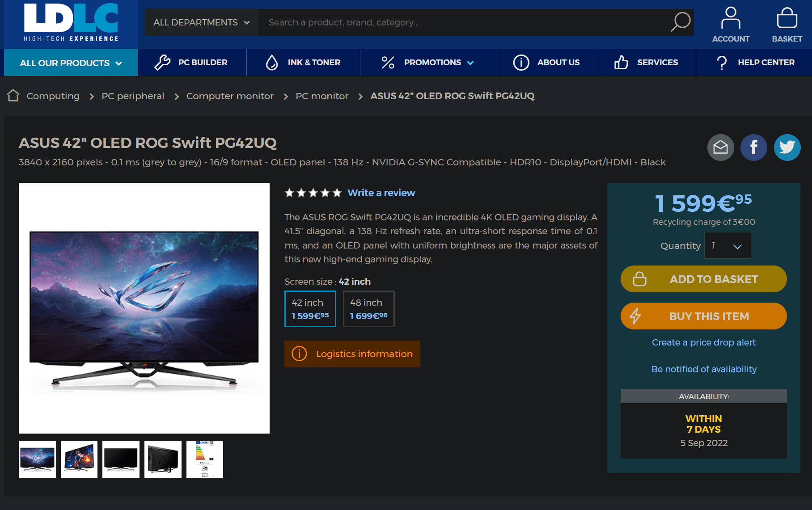Click Buy This Item button
The height and width of the screenshot is (510, 812).
(704, 316)
